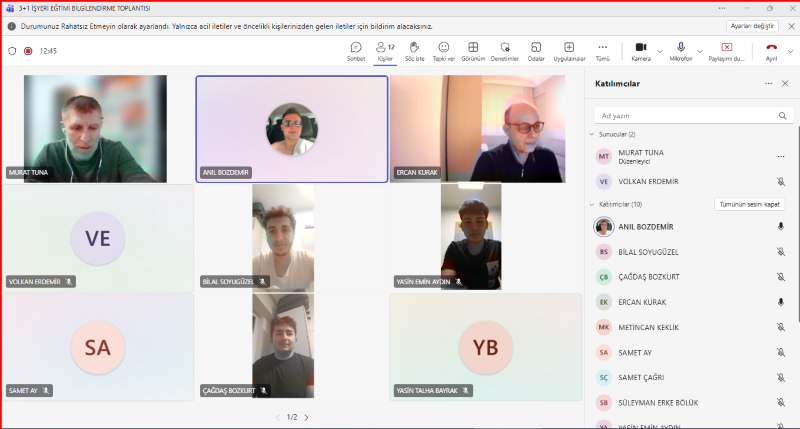Open Tepki ver reactions
The image size is (800, 429).
[x=444, y=50]
